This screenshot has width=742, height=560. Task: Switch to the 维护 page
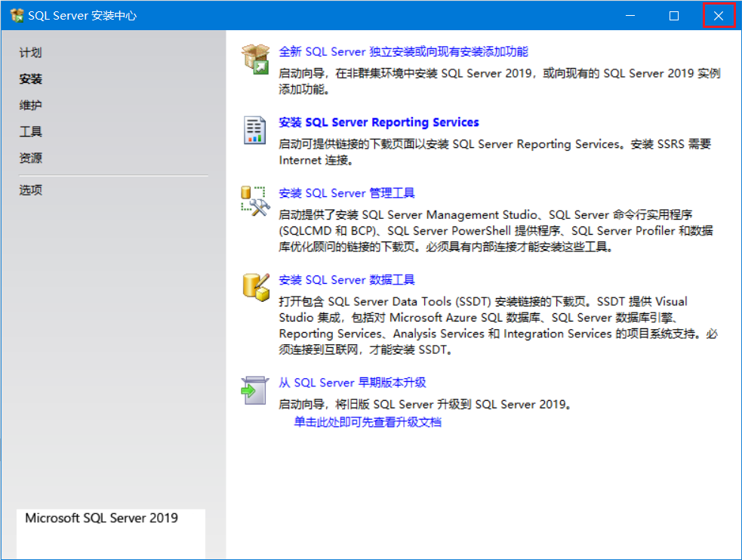coord(31,105)
